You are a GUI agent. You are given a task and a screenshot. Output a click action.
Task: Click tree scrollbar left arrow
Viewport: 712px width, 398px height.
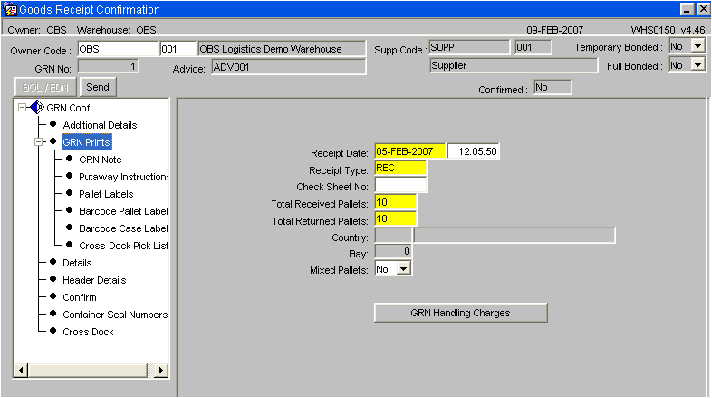pos(21,370)
